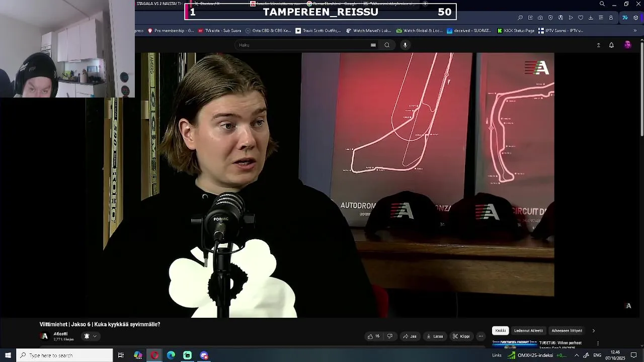Select the Ladannut Atleetti filter chip
Viewport: 644px width, 362px height.
coord(528,331)
